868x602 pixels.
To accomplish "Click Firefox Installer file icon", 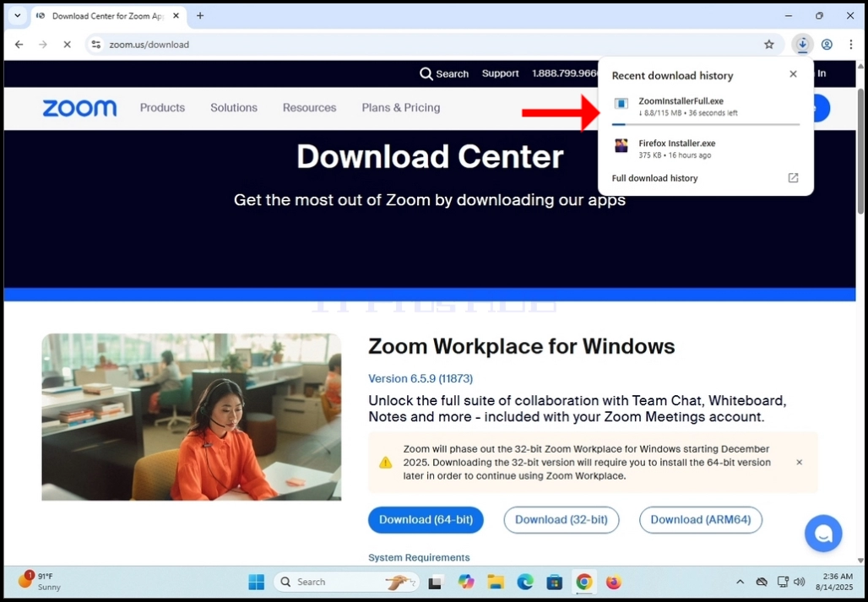I will coord(621,145).
